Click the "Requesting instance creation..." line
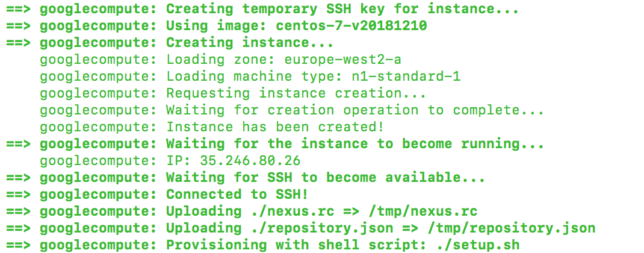 [296, 93]
